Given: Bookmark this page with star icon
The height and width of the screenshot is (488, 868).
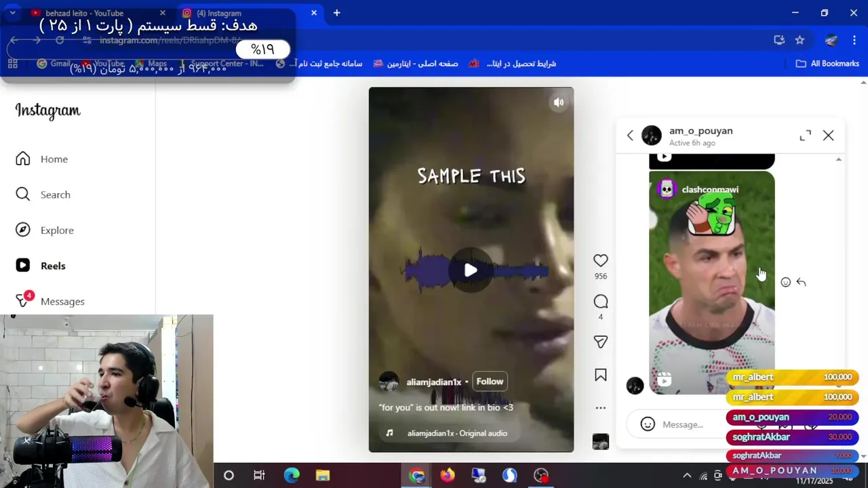Looking at the screenshot, I should pyautogui.click(x=800, y=40).
